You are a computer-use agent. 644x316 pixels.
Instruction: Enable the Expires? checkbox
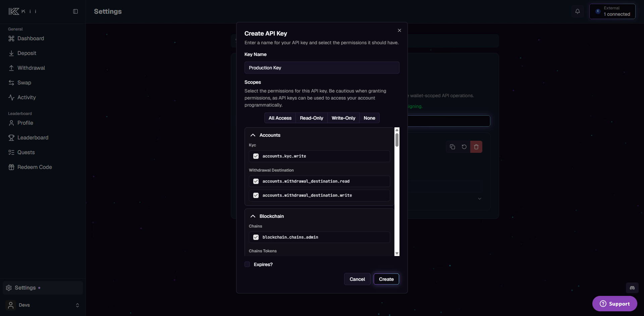tap(247, 264)
